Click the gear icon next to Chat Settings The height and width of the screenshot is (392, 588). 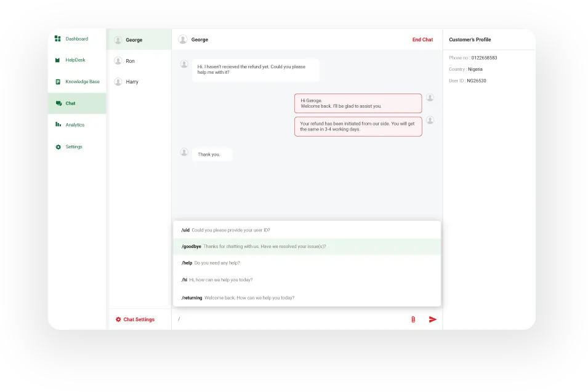coord(118,319)
